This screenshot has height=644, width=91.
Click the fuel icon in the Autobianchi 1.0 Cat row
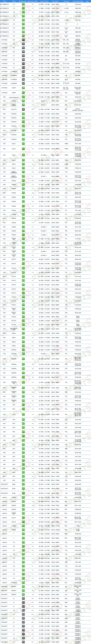(23, 12)
